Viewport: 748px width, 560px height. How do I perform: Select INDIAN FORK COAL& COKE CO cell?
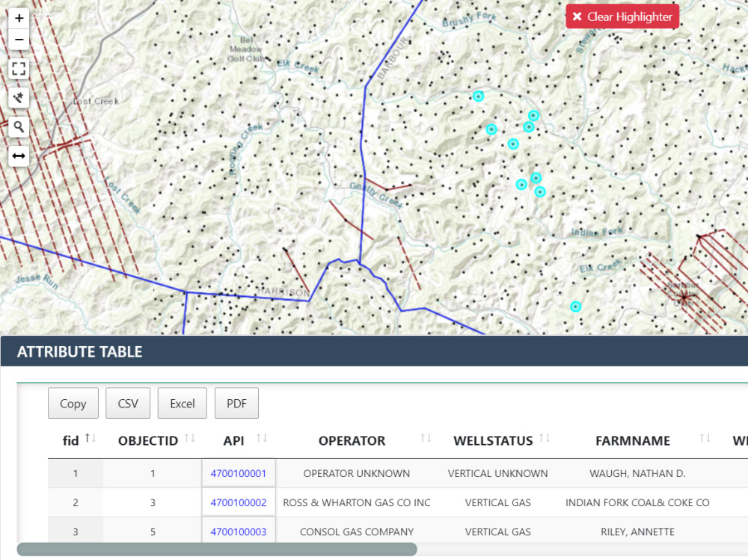pos(637,502)
